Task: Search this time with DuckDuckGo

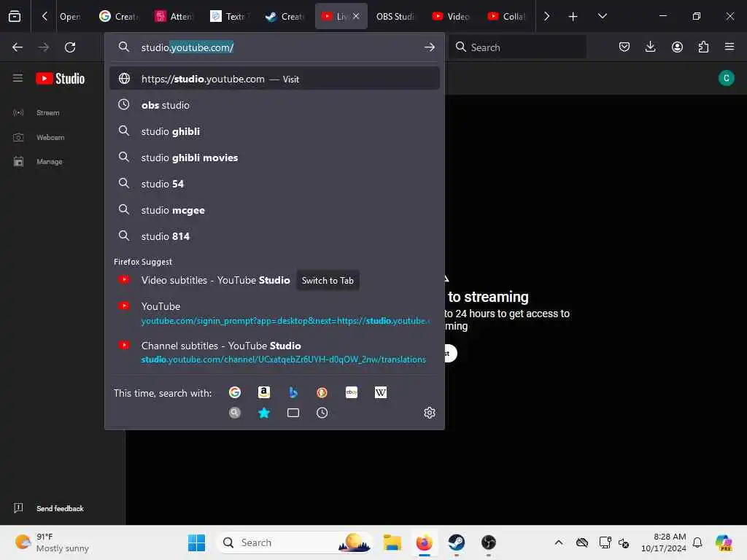Action: 322,392
